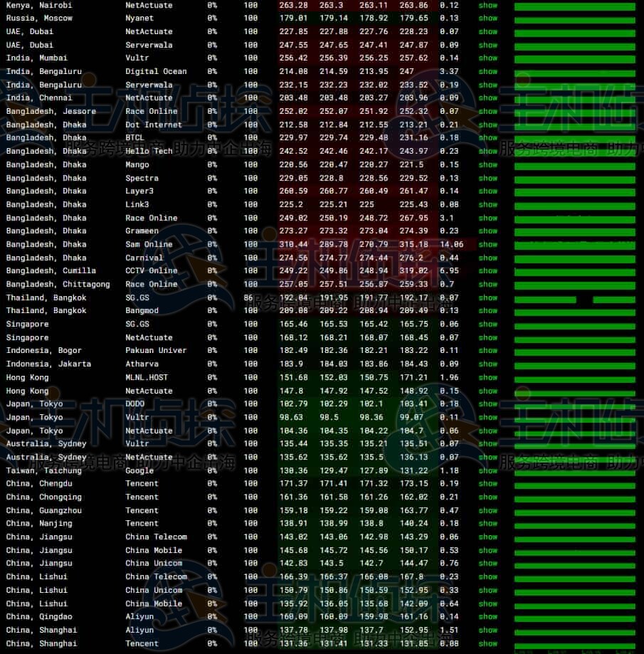Click show for Taiwan, Taichung Google row
644x654 pixels.
tap(488, 471)
